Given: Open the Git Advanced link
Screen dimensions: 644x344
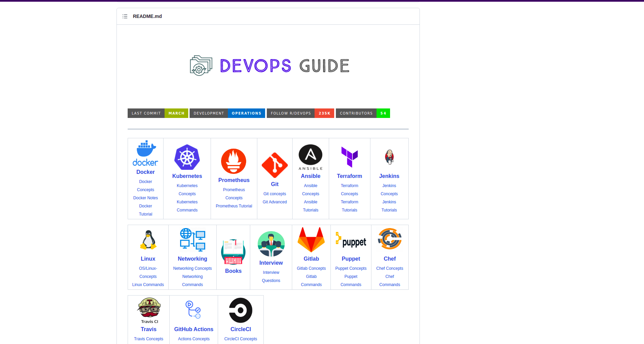Looking at the screenshot, I should point(275,202).
